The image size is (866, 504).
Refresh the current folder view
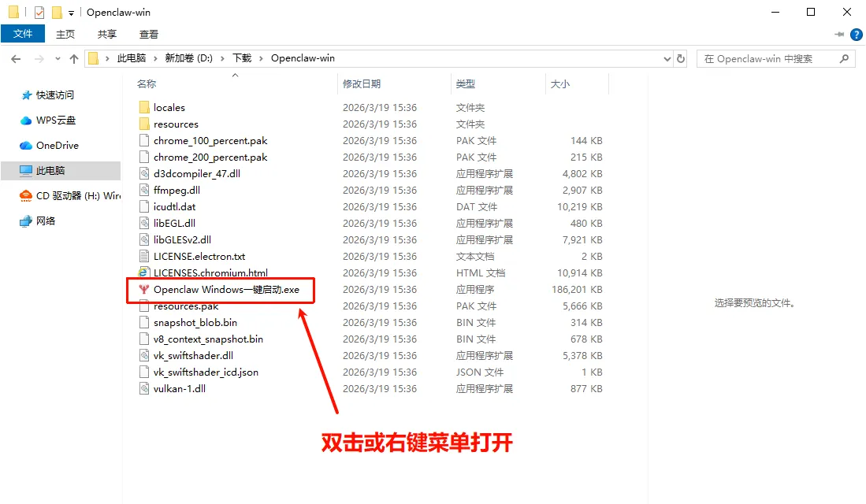click(681, 58)
